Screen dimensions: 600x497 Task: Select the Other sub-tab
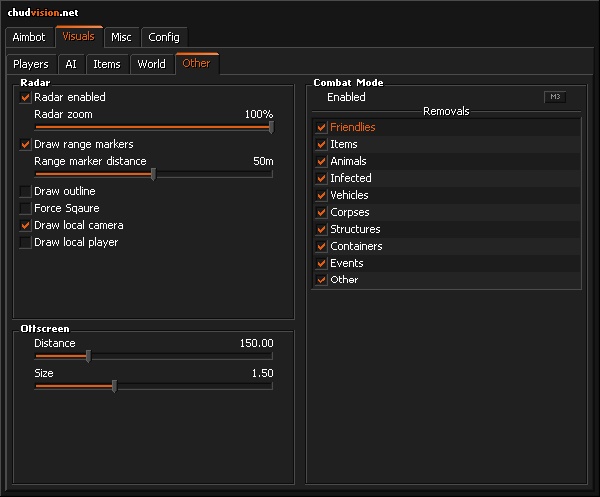pos(197,63)
